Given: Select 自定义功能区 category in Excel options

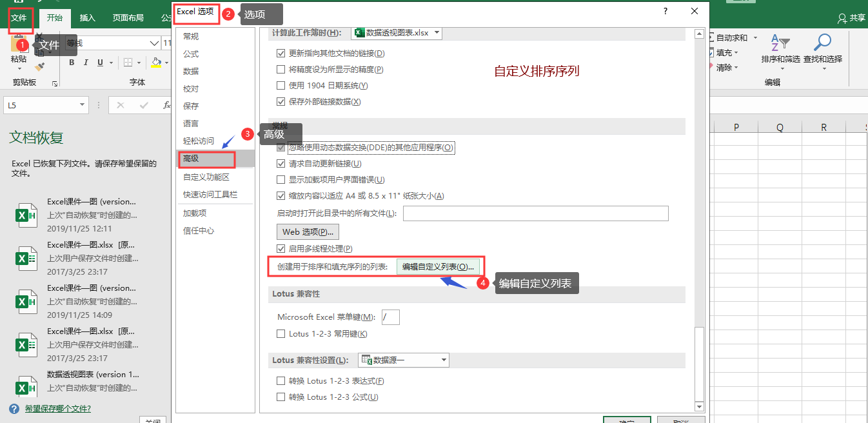Looking at the screenshot, I should tap(215, 177).
